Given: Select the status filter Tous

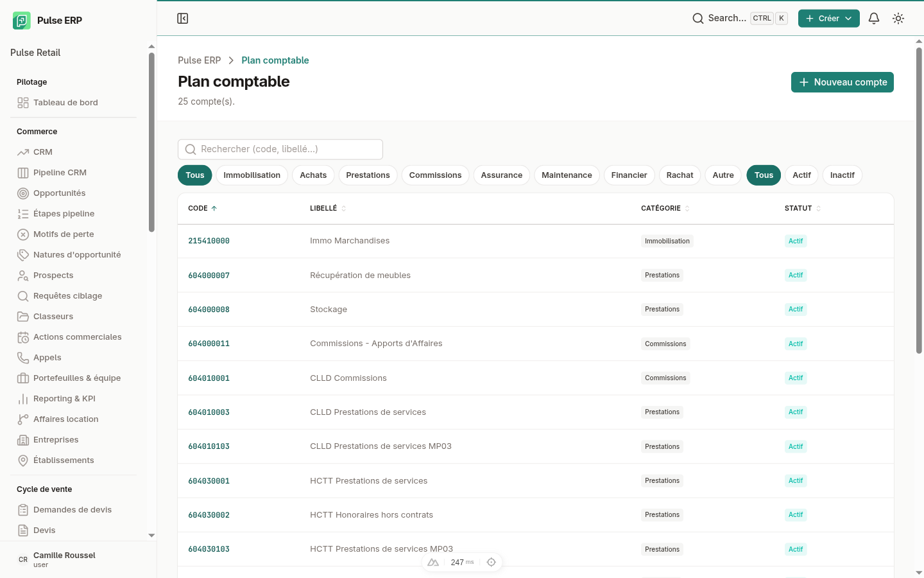Looking at the screenshot, I should click(764, 175).
